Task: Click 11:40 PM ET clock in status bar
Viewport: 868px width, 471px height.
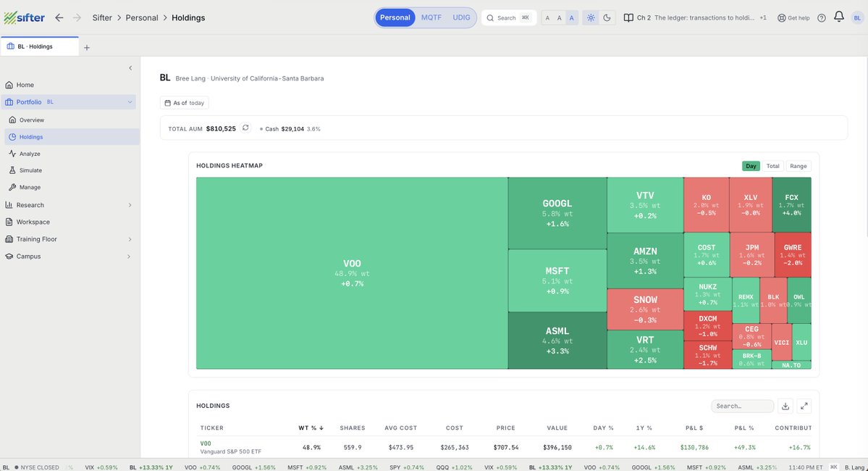Action: (806, 467)
